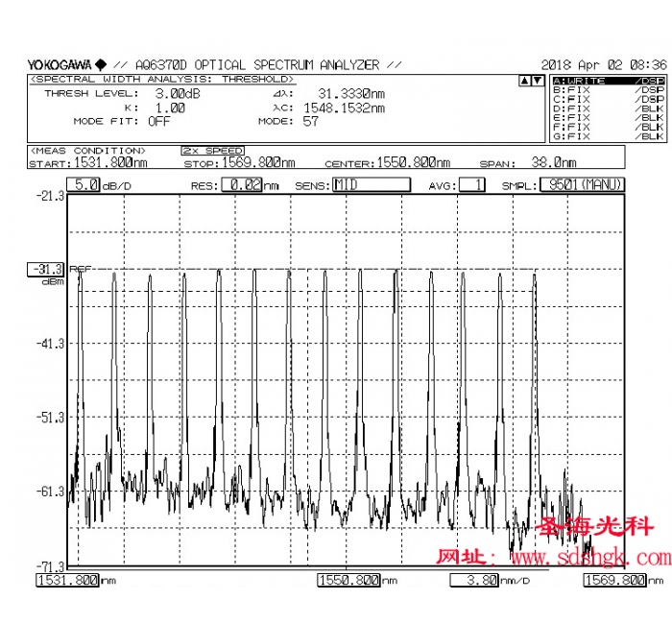Click the RES 0.02 nm resolution field

[x=241, y=185]
